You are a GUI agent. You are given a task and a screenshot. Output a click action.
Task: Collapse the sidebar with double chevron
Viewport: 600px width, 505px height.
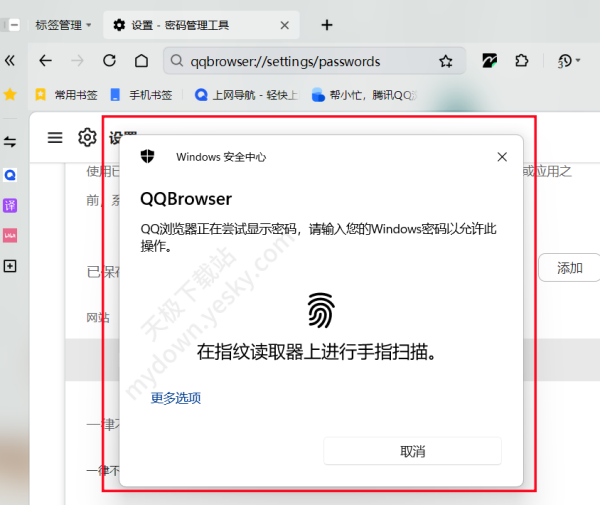(10, 60)
